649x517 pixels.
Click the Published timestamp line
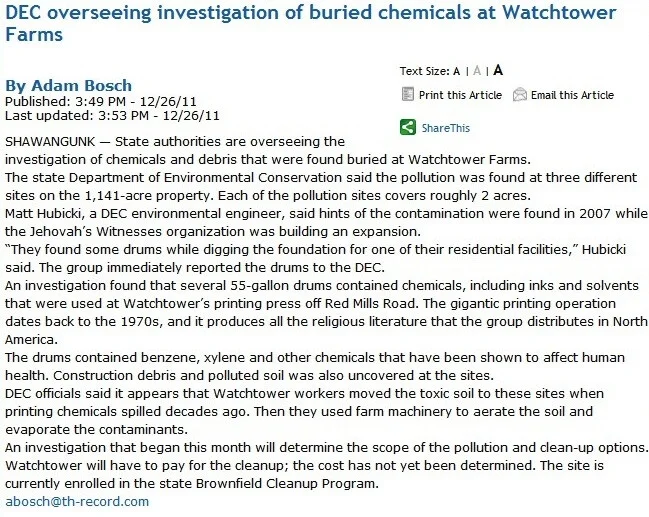point(98,102)
